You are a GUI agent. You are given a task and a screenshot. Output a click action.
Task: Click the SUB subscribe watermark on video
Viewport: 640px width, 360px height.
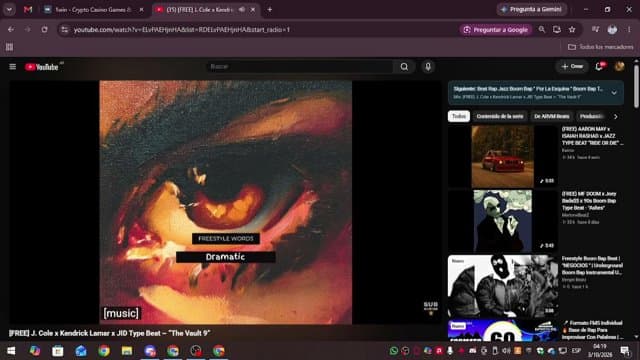pos(431,308)
